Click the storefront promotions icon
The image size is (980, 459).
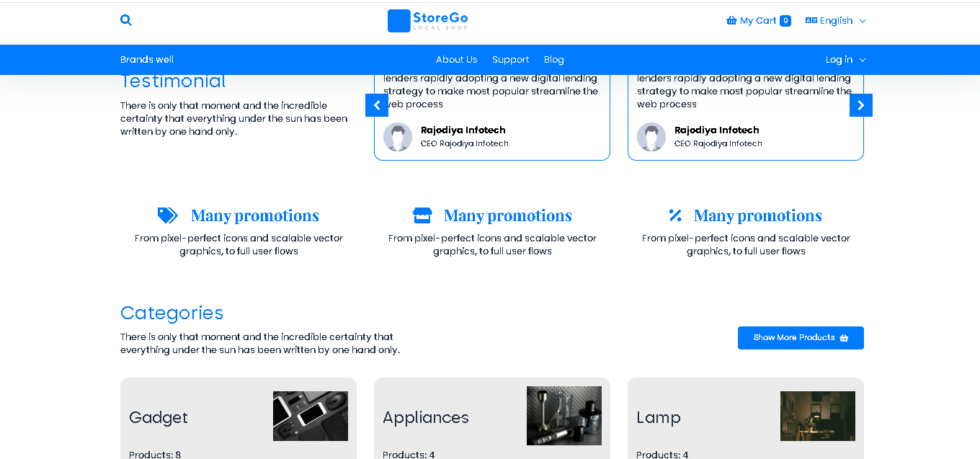[x=422, y=215]
